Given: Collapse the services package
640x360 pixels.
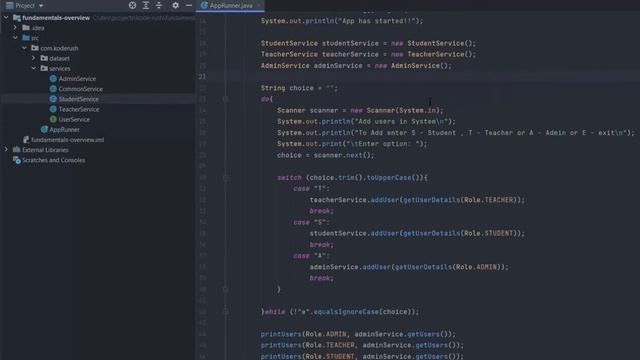Looking at the screenshot, I should [x=34, y=69].
